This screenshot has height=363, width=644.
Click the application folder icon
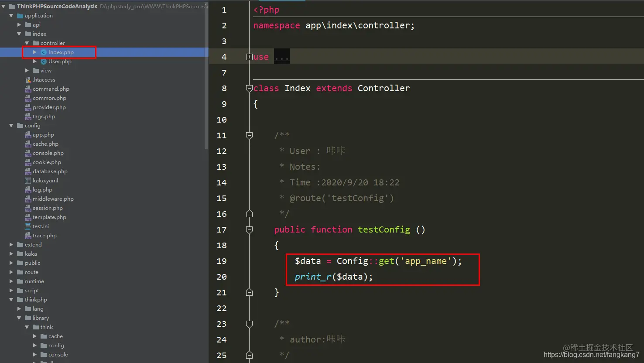(x=20, y=15)
